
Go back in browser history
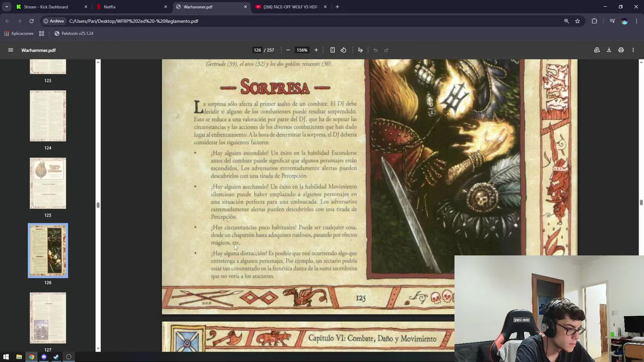click(8, 21)
